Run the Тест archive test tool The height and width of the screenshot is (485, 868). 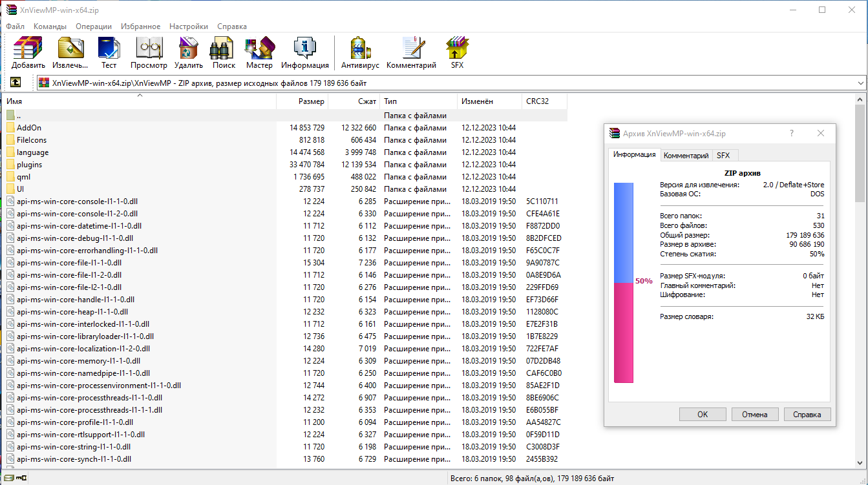[109, 53]
